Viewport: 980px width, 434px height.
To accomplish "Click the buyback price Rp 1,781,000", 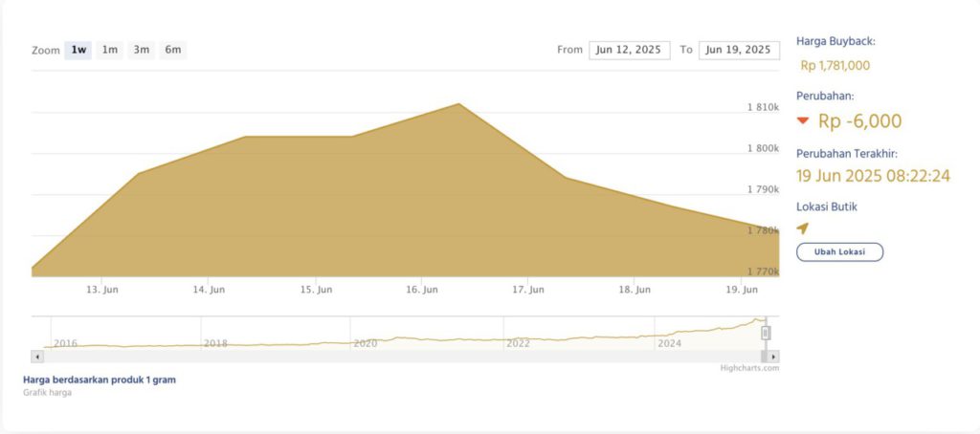I will click(x=835, y=66).
